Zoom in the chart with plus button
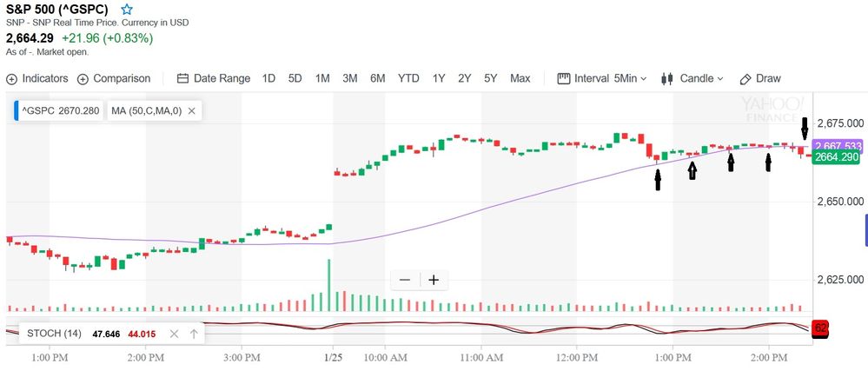Screen dimensions: 868x371 434,280
